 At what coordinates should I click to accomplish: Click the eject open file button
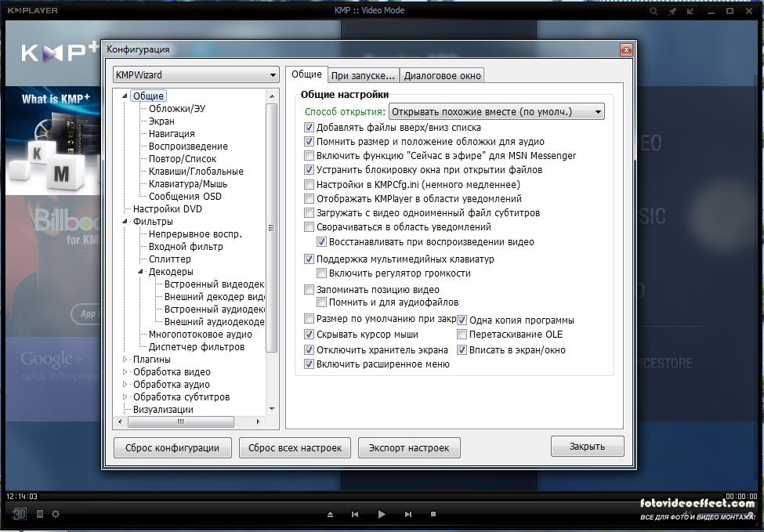[x=330, y=514]
